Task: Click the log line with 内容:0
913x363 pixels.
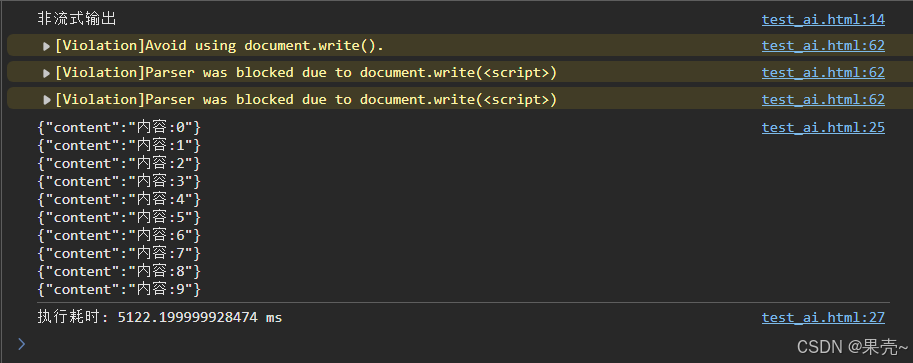Action: coord(119,128)
